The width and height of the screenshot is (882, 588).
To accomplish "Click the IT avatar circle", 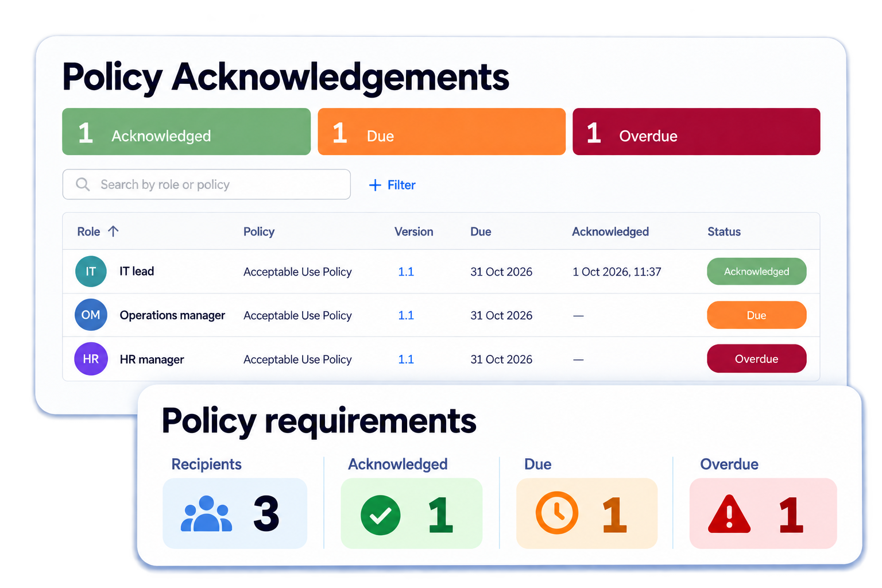I will 91,272.
